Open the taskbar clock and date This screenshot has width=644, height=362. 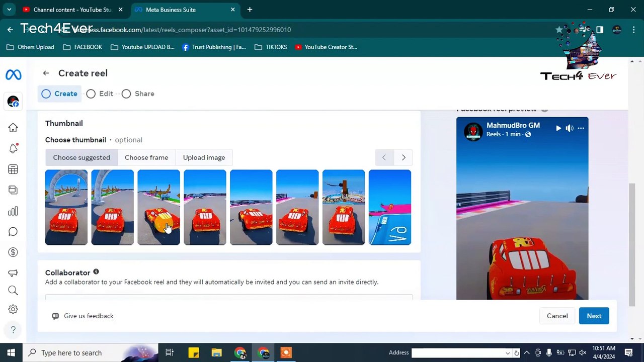coord(604,352)
